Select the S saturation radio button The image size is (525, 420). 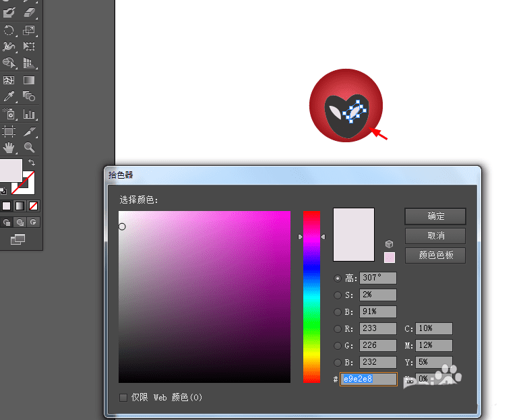(x=338, y=295)
